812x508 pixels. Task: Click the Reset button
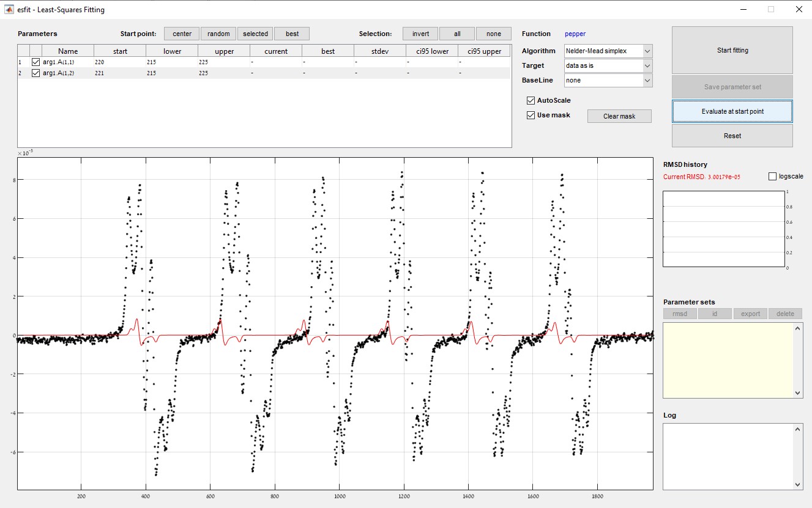(732, 136)
